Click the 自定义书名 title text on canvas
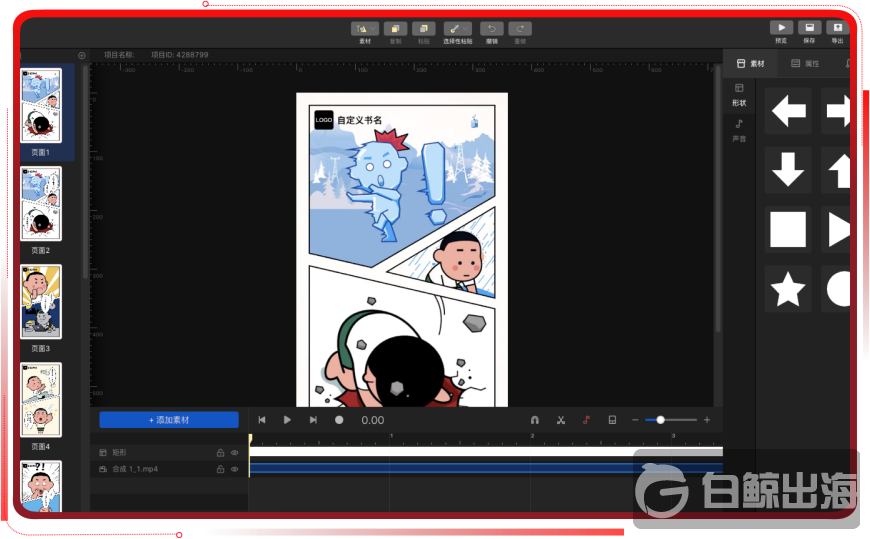Viewport: 870px width, 539px height. (x=360, y=120)
